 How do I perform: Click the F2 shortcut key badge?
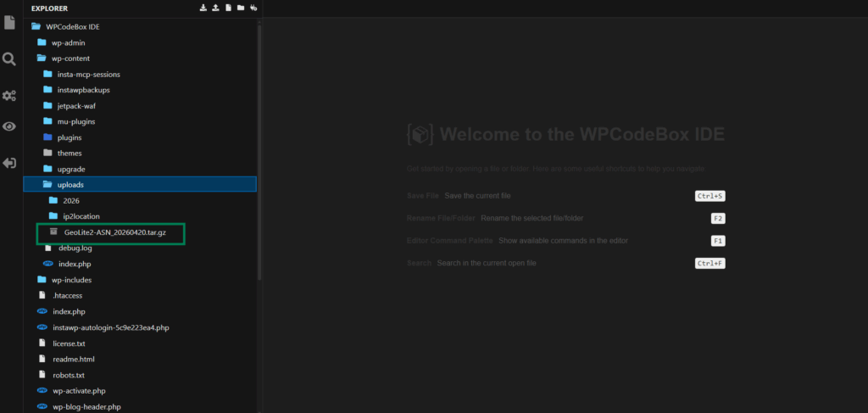[718, 218]
